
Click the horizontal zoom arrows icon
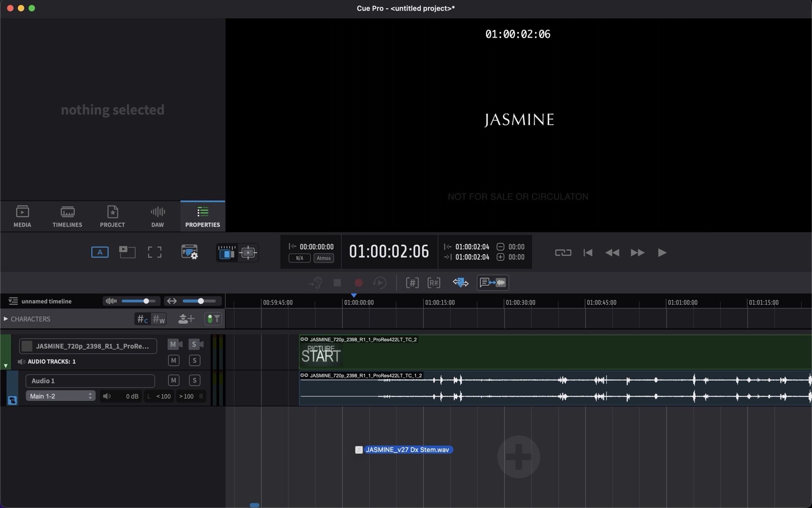tap(171, 301)
